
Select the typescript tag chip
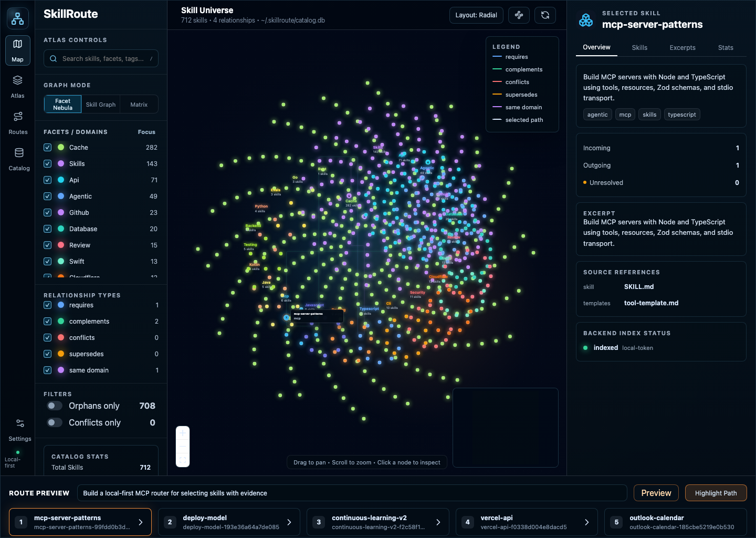pyautogui.click(x=682, y=115)
